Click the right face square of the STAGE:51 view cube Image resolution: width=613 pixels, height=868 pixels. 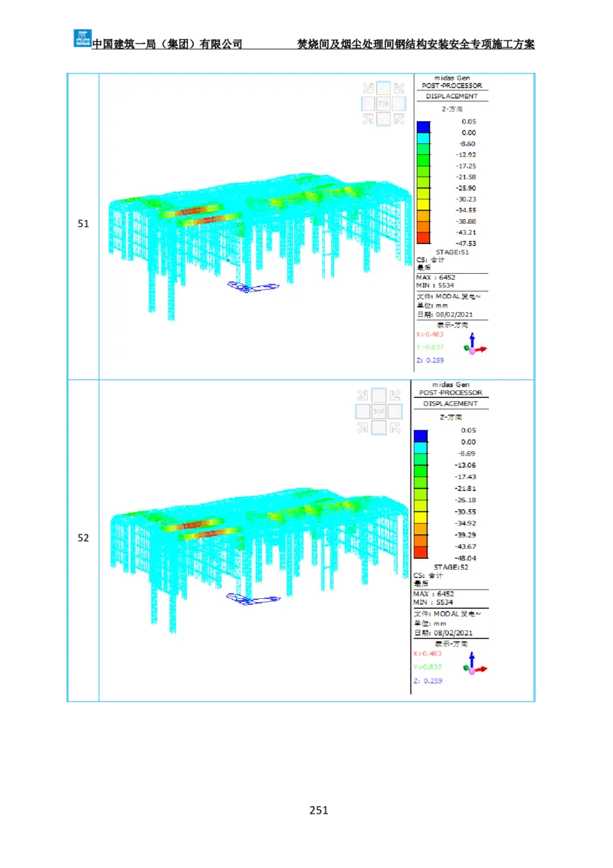(398, 104)
